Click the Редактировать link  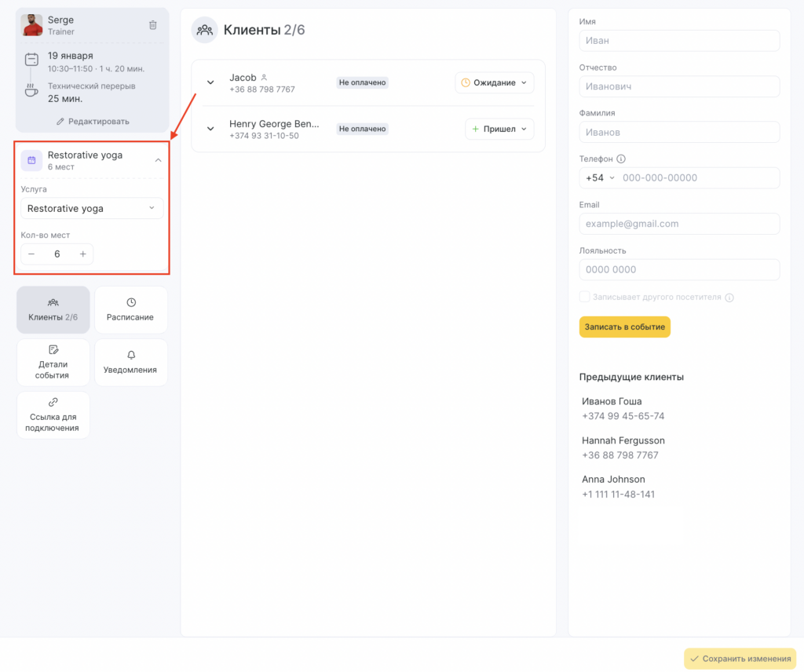click(93, 122)
